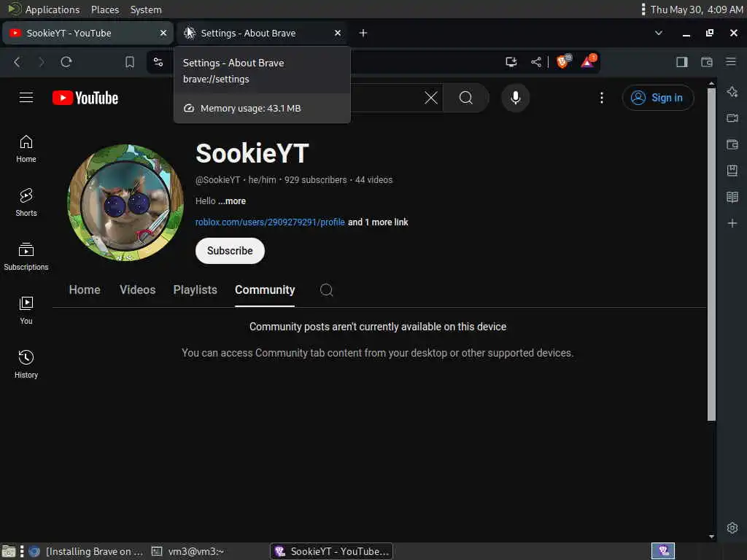
Task: Open History in the YouTube sidebar
Action: [x=26, y=365]
